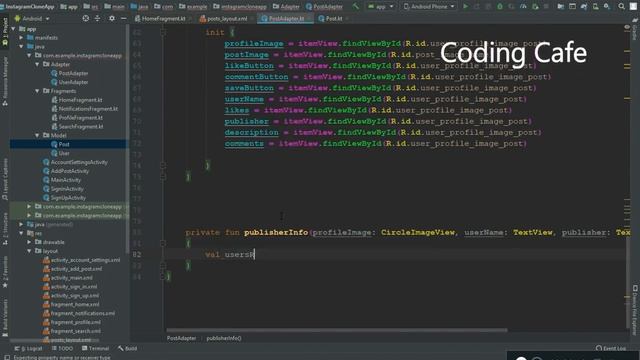Open Project panel settings gear

coord(112,18)
